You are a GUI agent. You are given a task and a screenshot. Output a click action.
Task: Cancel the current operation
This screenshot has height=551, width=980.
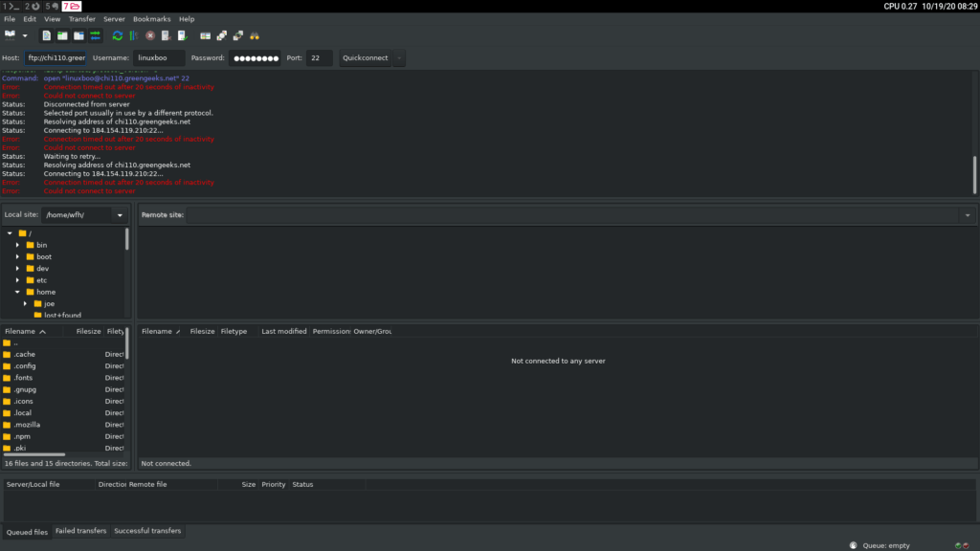click(150, 35)
